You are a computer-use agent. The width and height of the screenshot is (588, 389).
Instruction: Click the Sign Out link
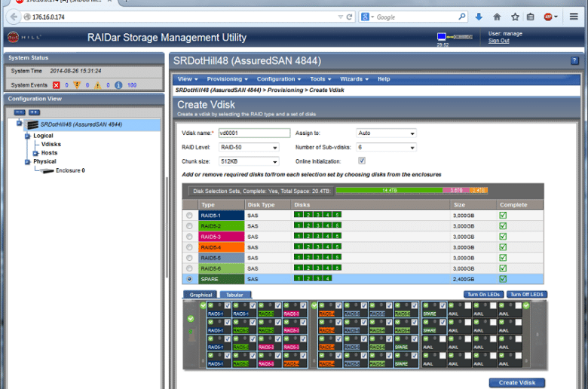click(498, 41)
